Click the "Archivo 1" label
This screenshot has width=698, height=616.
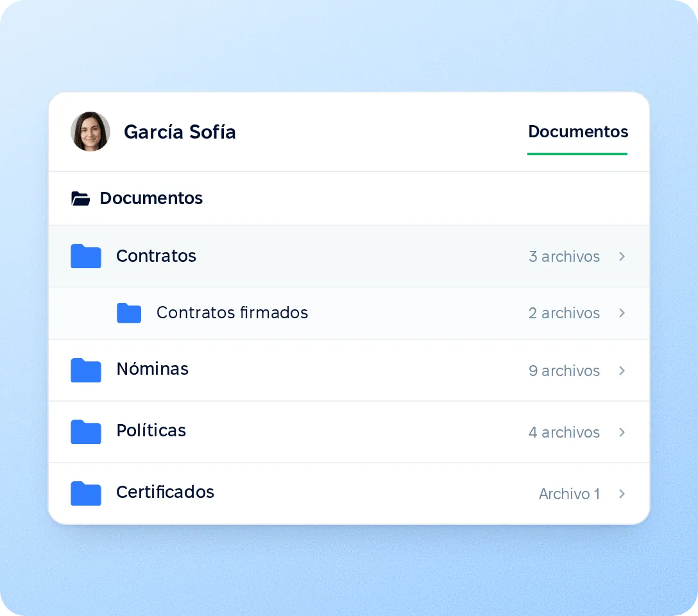click(569, 493)
